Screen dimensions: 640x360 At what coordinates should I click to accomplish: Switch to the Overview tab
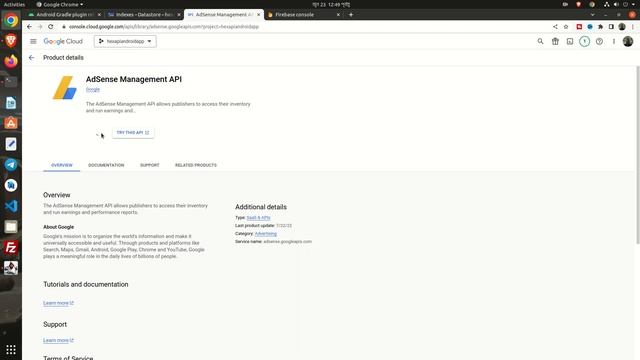62,165
